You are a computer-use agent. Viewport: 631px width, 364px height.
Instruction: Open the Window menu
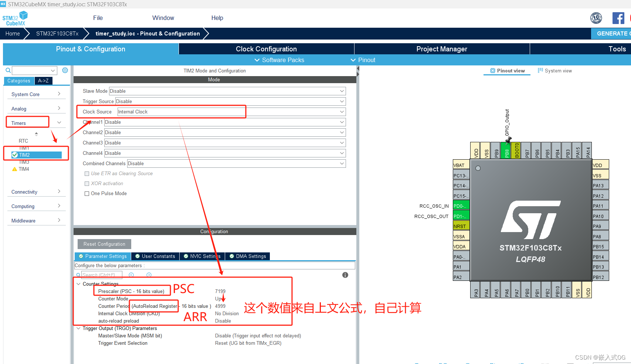click(163, 18)
